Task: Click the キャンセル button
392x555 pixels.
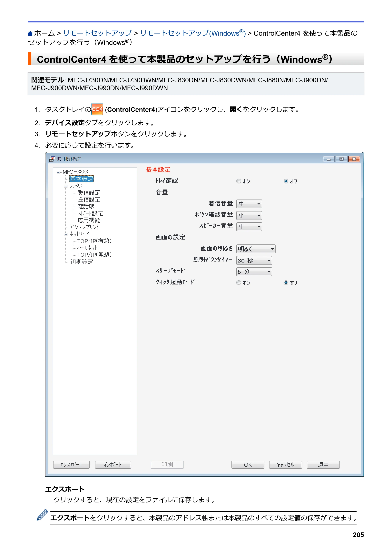Action: tap(286, 465)
